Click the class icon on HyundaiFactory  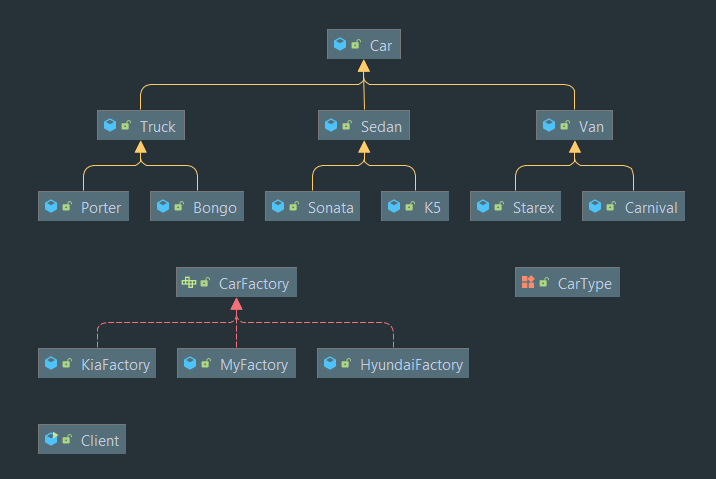[x=330, y=363]
